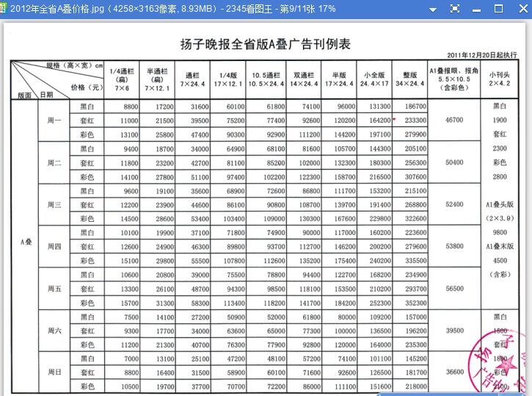This screenshot has height=396, width=532.
Task: Click the value 235300 in 整版 column
Action: (415, 345)
